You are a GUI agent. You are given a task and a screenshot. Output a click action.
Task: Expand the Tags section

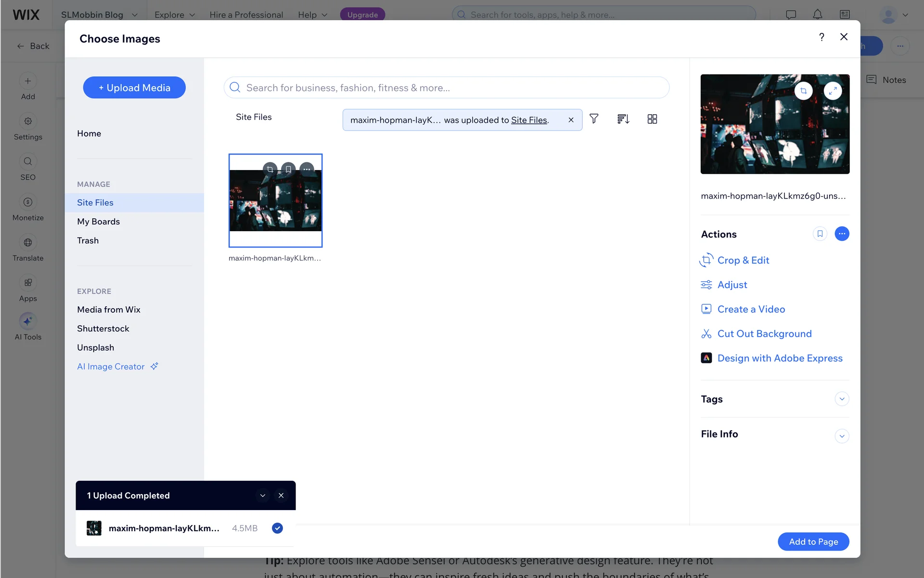[x=842, y=399]
